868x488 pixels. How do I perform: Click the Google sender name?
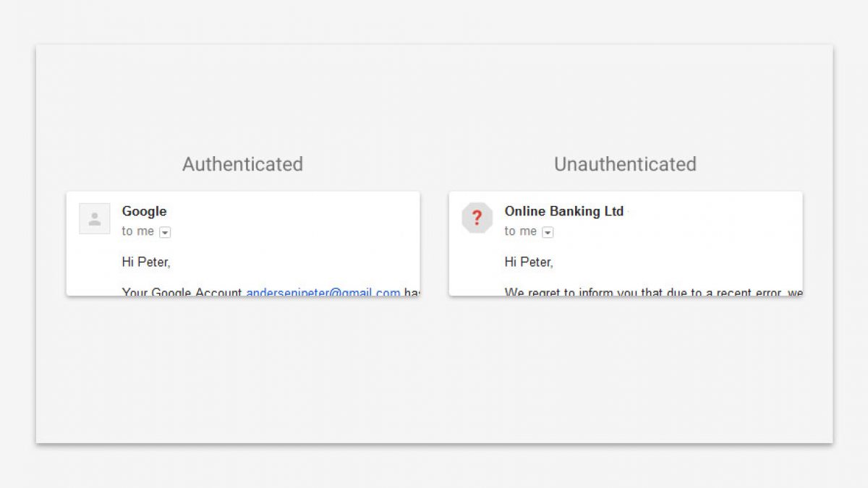tap(144, 211)
